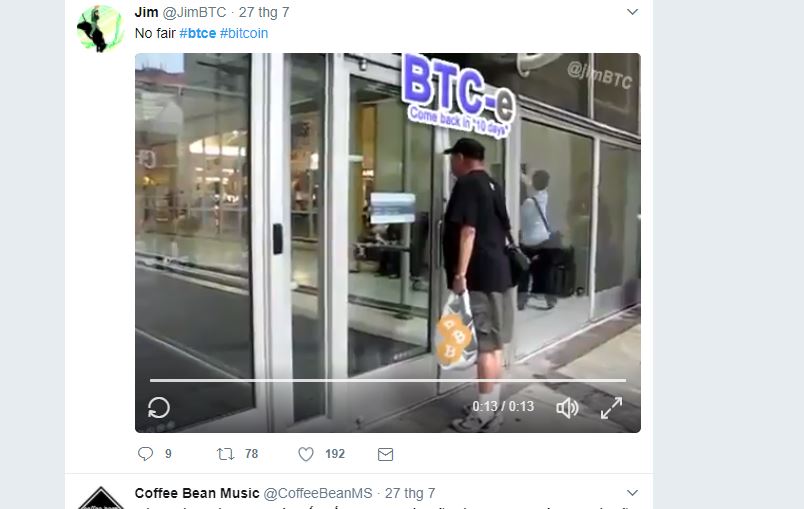Click the reply speech bubble icon
The image size is (804, 509).
[146, 454]
